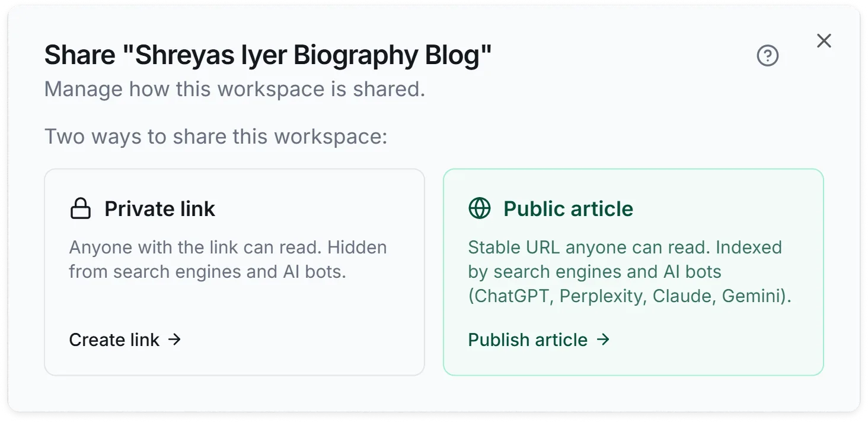This screenshot has width=868, height=422.
Task: Click the arrow next to Create link
Action: (174, 339)
